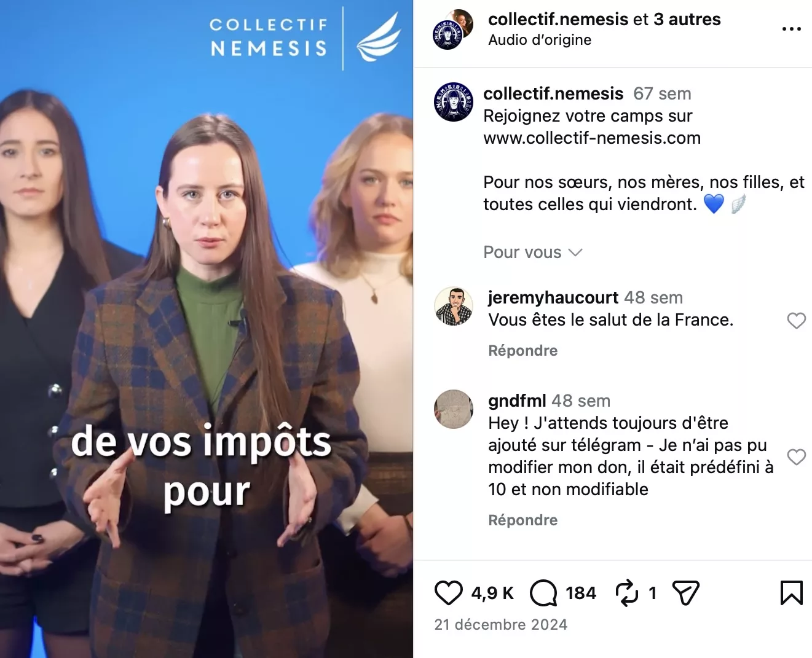Open gndfml's profile avatar
The width and height of the screenshot is (812, 658).
coord(454,409)
